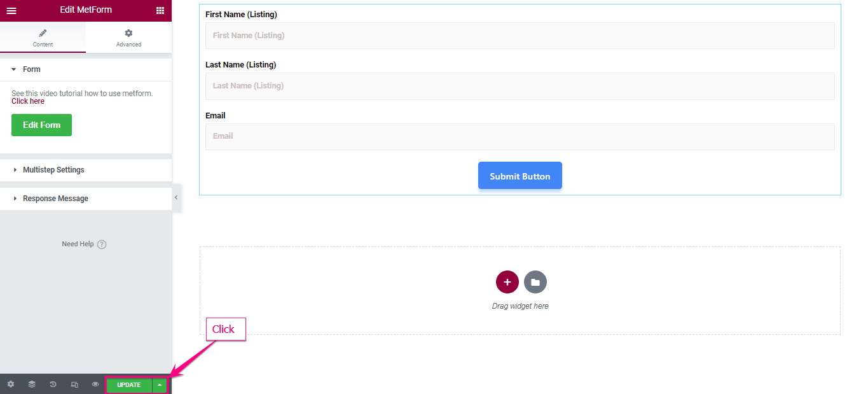Open the 'Click here' video tutorial link
This screenshot has width=868, height=394.
click(28, 101)
